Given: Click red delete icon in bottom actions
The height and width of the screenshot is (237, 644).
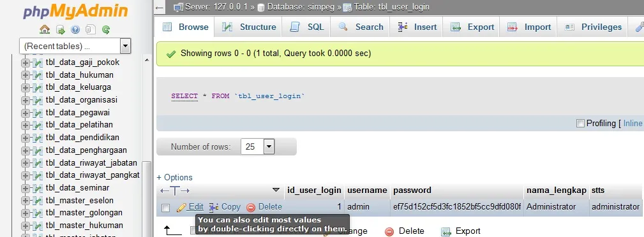Looking at the screenshot, I should [389, 232].
